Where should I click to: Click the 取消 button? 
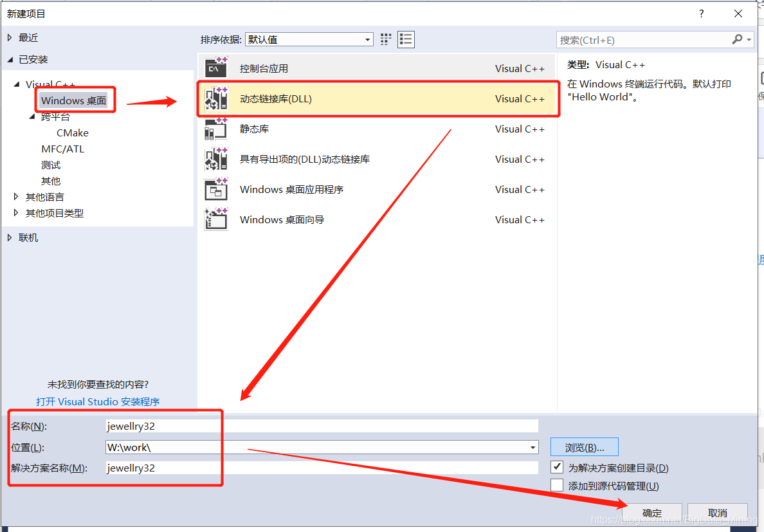pyautogui.click(x=718, y=513)
